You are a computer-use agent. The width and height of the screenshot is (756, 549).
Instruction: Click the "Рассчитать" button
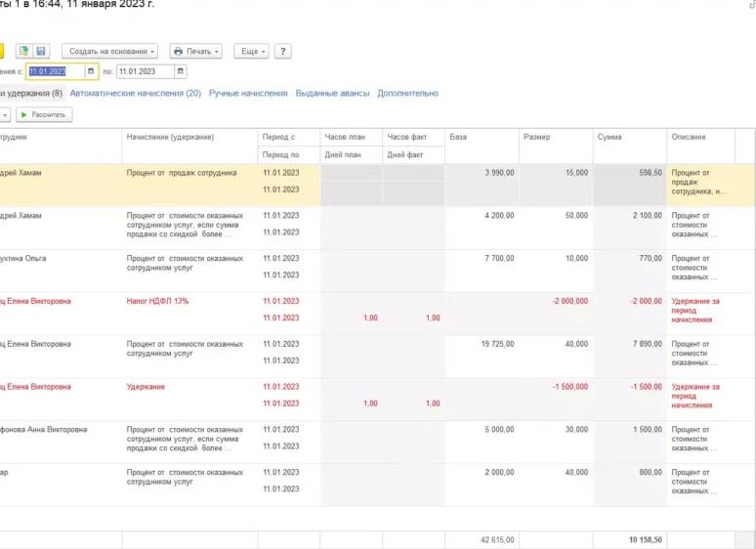point(44,114)
